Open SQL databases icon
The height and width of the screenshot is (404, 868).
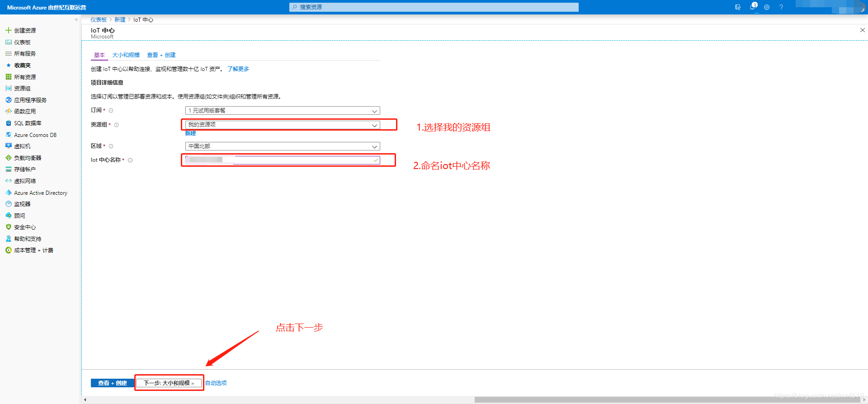(x=8, y=123)
